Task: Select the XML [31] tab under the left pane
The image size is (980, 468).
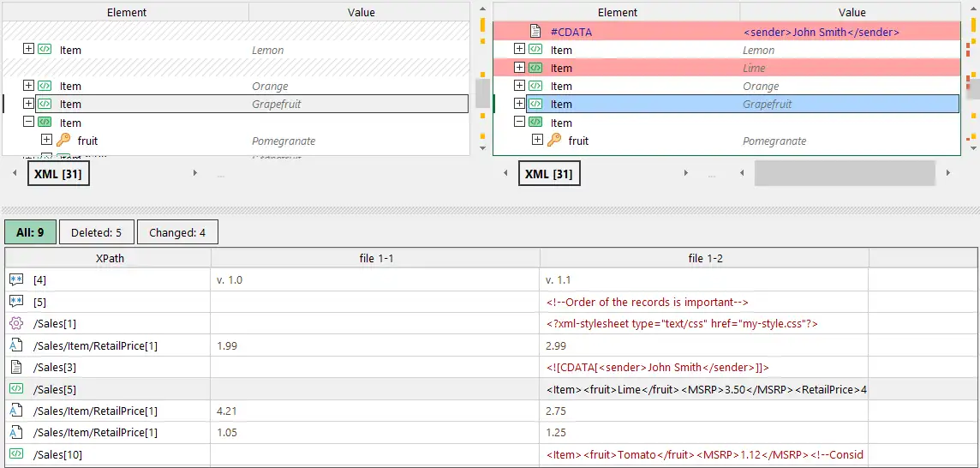Action: tap(59, 173)
